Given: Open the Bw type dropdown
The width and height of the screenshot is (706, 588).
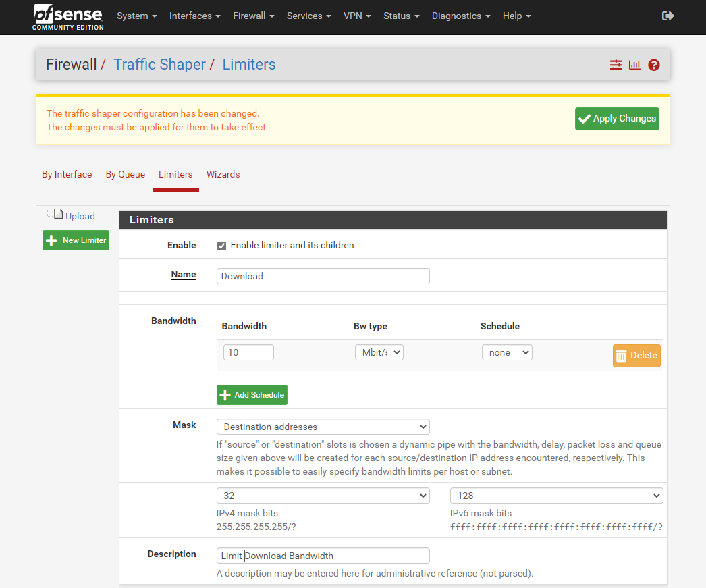Looking at the screenshot, I should 379,352.
